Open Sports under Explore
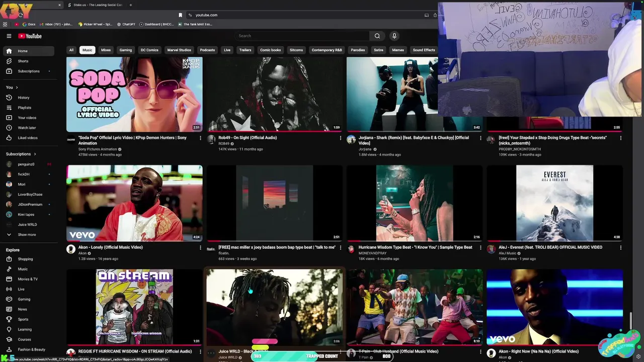Viewport: 644px width, 362px height. click(x=28, y=319)
